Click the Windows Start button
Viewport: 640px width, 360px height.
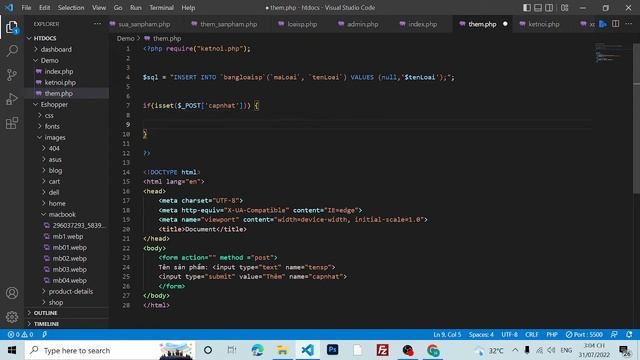pyautogui.click(x=12, y=350)
